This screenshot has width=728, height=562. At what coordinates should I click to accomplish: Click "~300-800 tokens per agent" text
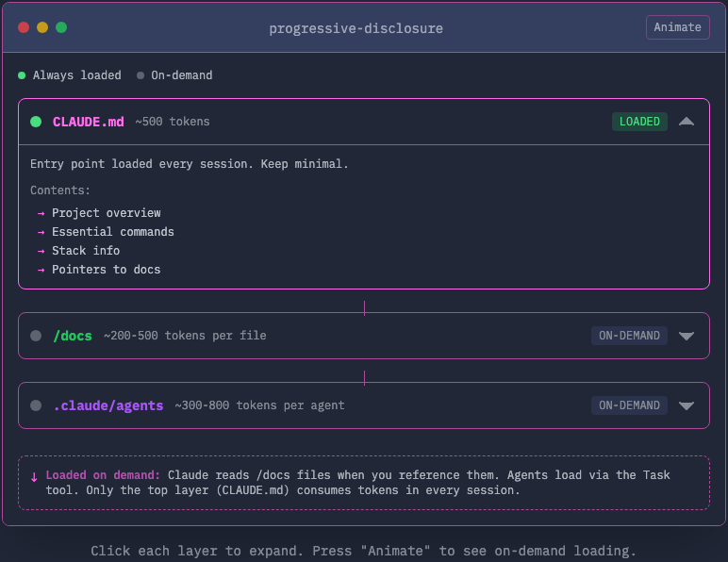coord(259,405)
